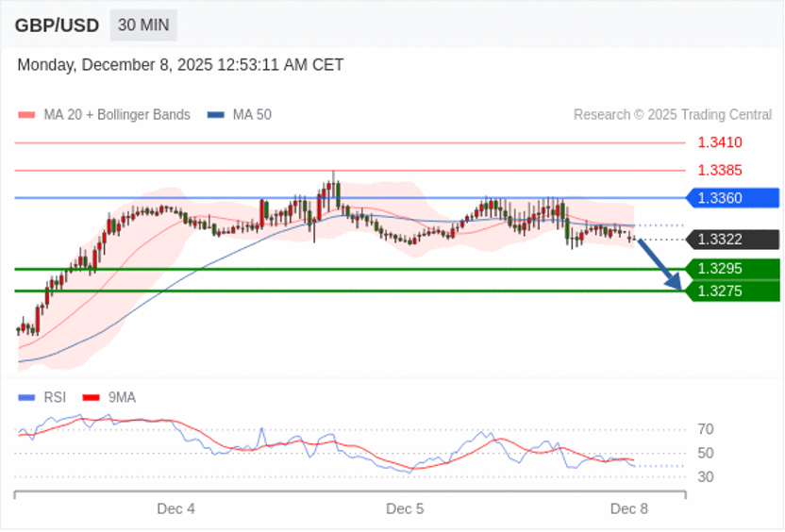This screenshot has height=532, width=785.
Task: Click the 1.3385 resistance level label
Action: (x=719, y=171)
